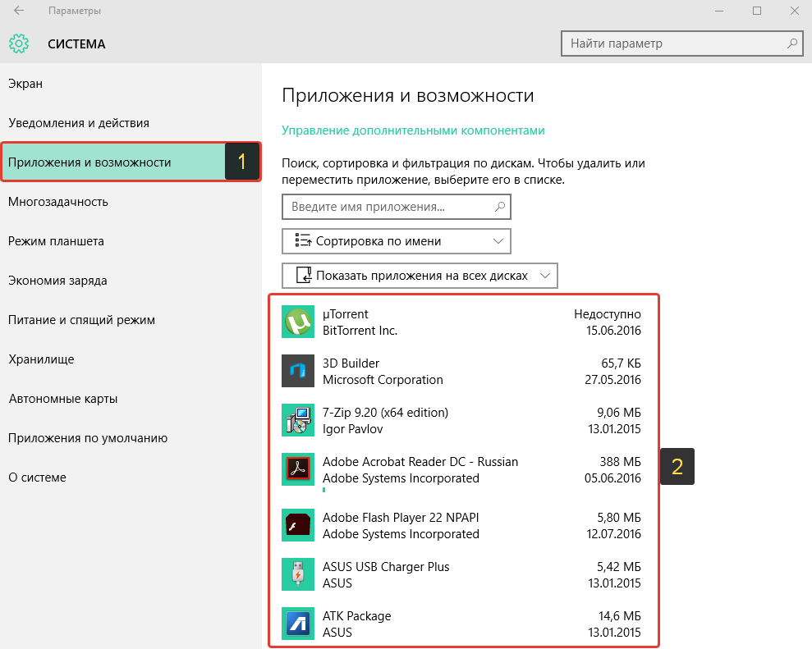The height and width of the screenshot is (649, 812).
Task: Open О системе section
Action: [131, 477]
